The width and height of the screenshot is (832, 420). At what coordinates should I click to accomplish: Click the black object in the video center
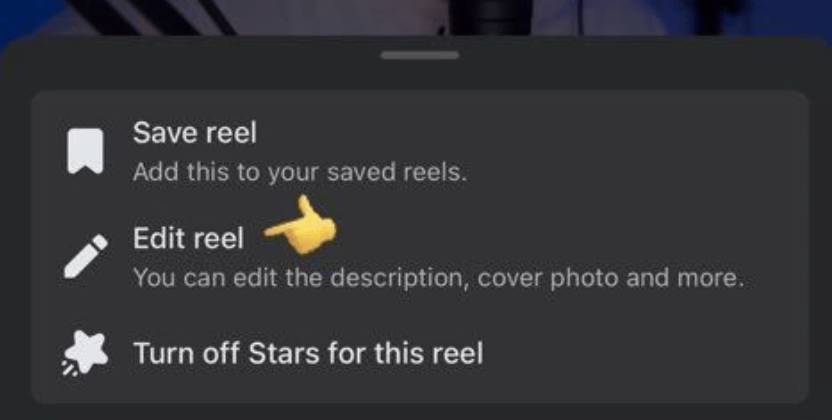click(x=490, y=17)
